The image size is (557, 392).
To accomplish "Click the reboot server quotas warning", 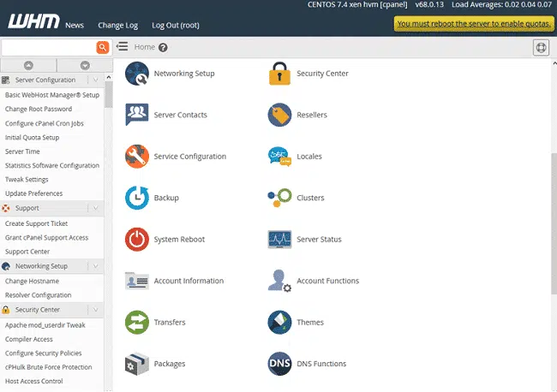I will [474, 24].
